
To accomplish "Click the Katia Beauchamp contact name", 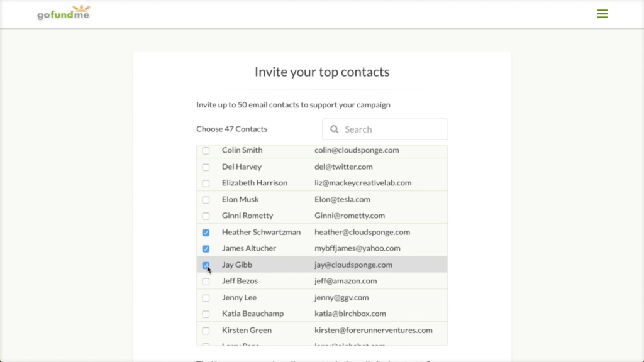I will (x=252, y=314).
